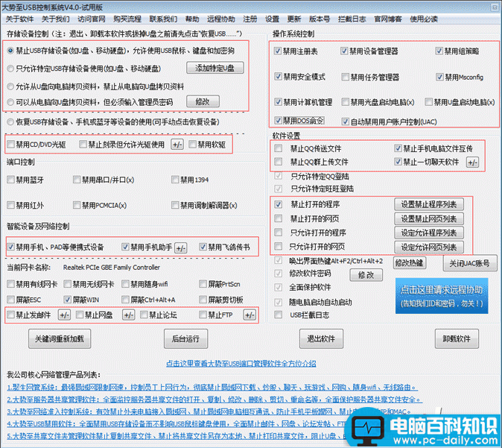The height and width of the screenshot is (448, 502).
Task: Click the 添加特定U盘 button
Action: [x=215, y=68]
